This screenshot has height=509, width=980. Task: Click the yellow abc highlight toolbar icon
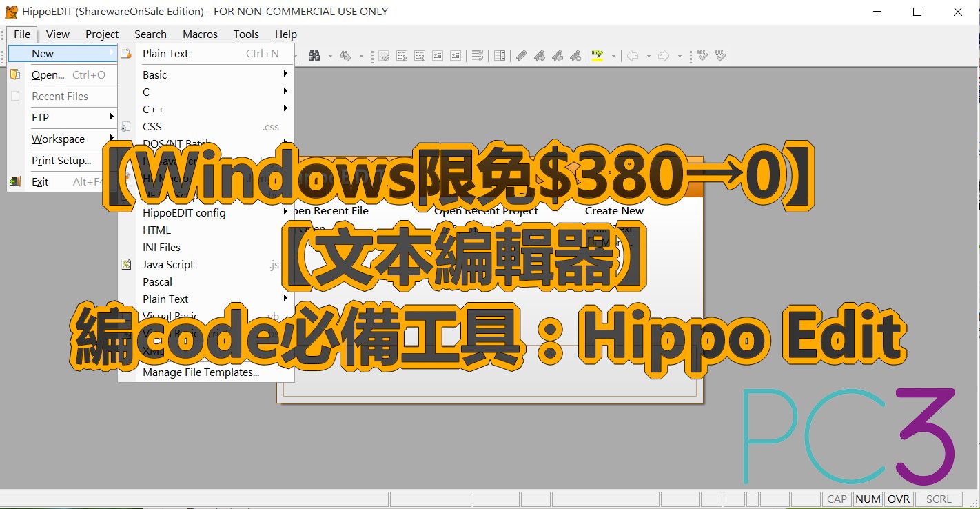[x=597, y=56]
